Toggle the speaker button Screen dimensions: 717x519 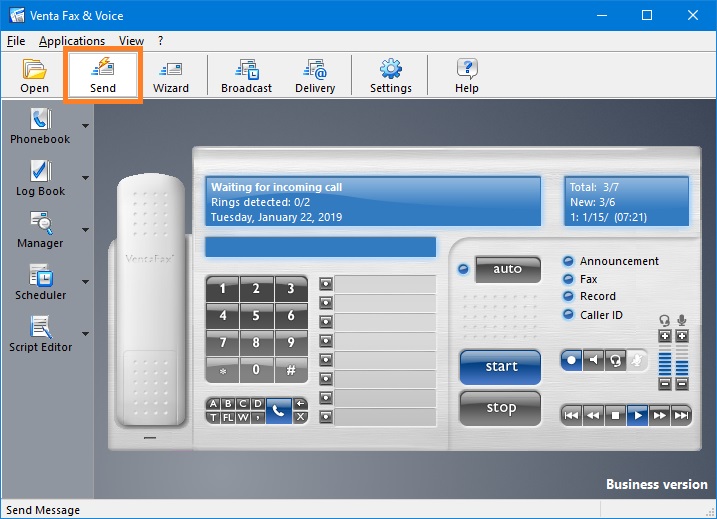tap(594, 360)
